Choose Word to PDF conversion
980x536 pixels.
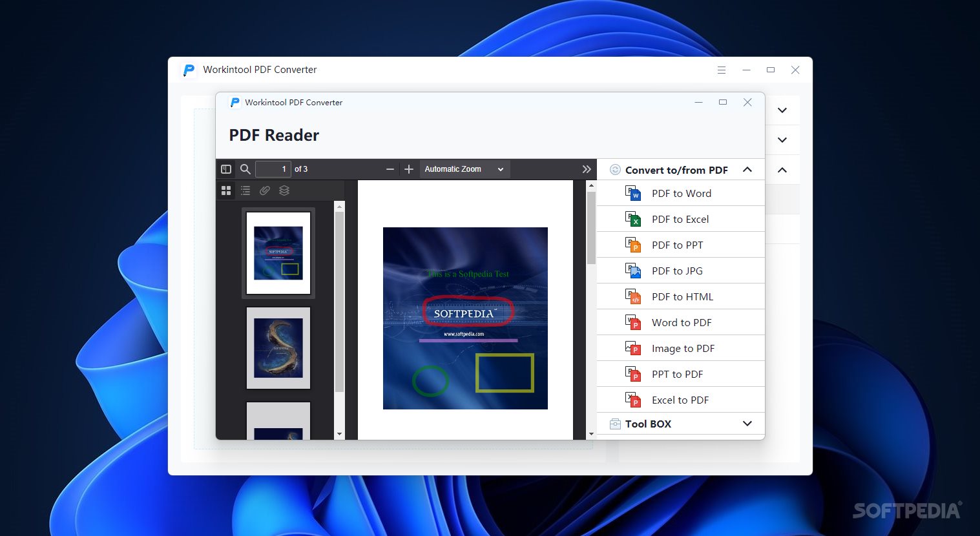coord(681,322)
